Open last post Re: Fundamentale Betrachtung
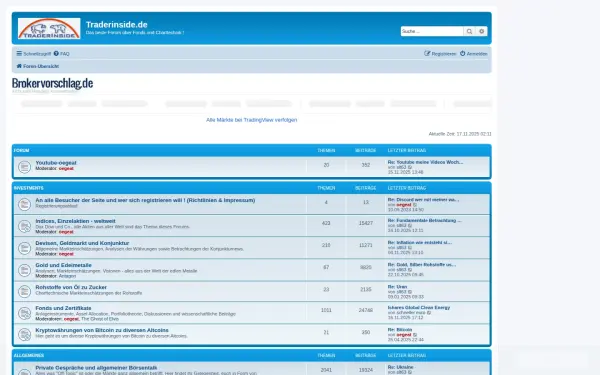This screenshot has height=375, width=600. point(425,220)
